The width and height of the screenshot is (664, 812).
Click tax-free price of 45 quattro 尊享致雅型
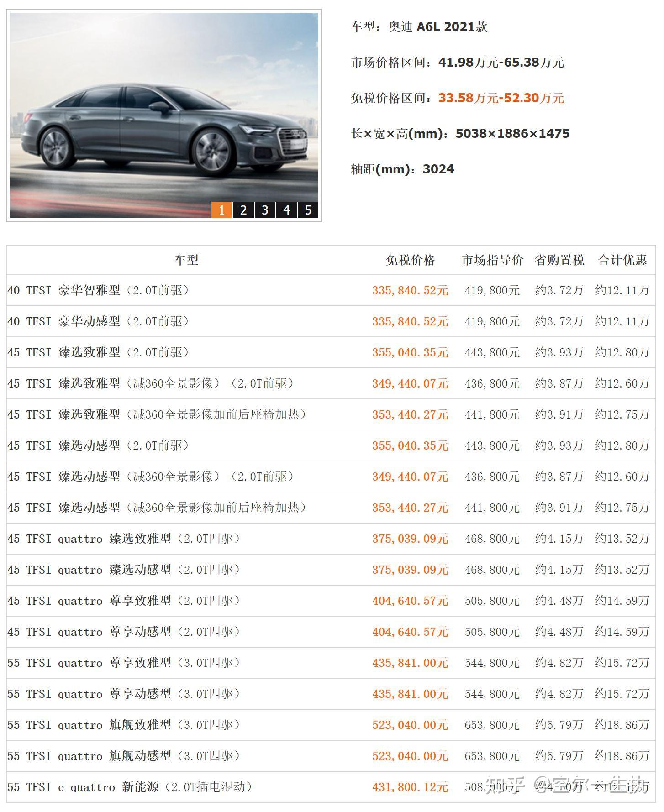(410, 601)
